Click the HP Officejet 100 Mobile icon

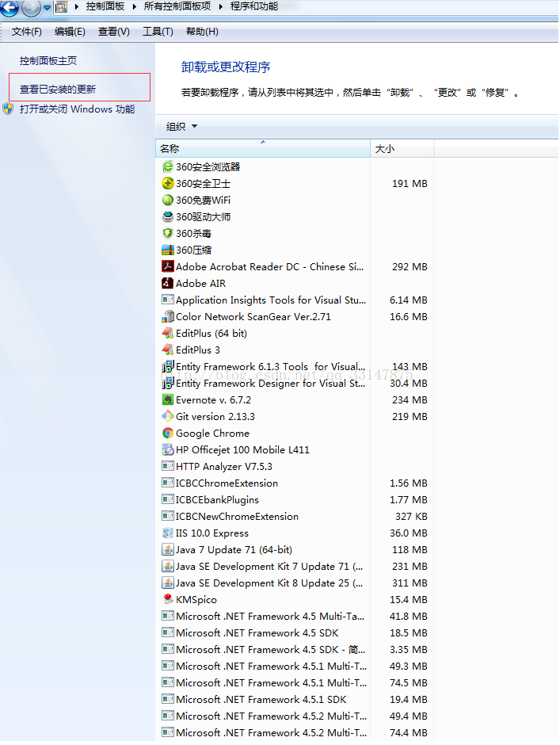[x=168, y=449]
